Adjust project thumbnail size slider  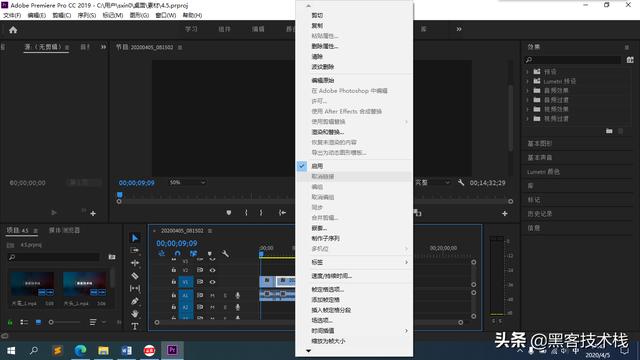point(64,322)
